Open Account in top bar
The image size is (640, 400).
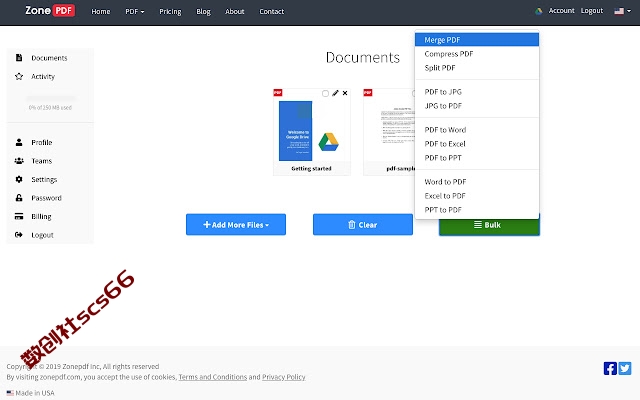point(561,11)
